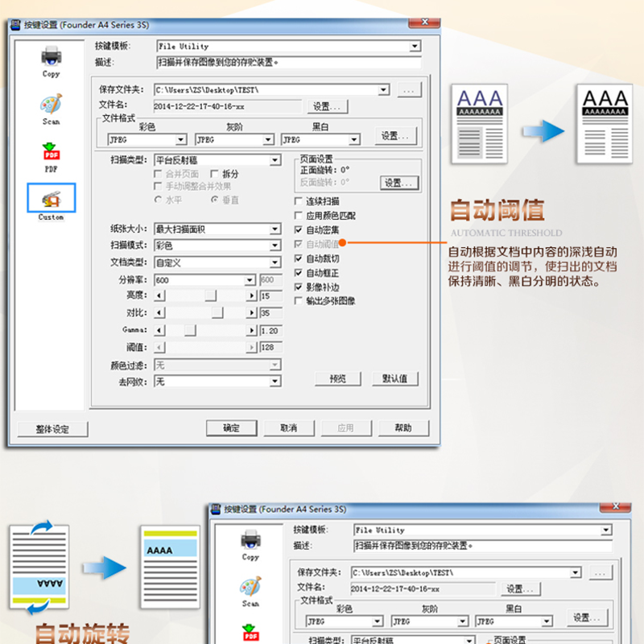The image size is (644, 644).
Task: Select the PDF icon in the upper dialog
Action: pos(51,152)
